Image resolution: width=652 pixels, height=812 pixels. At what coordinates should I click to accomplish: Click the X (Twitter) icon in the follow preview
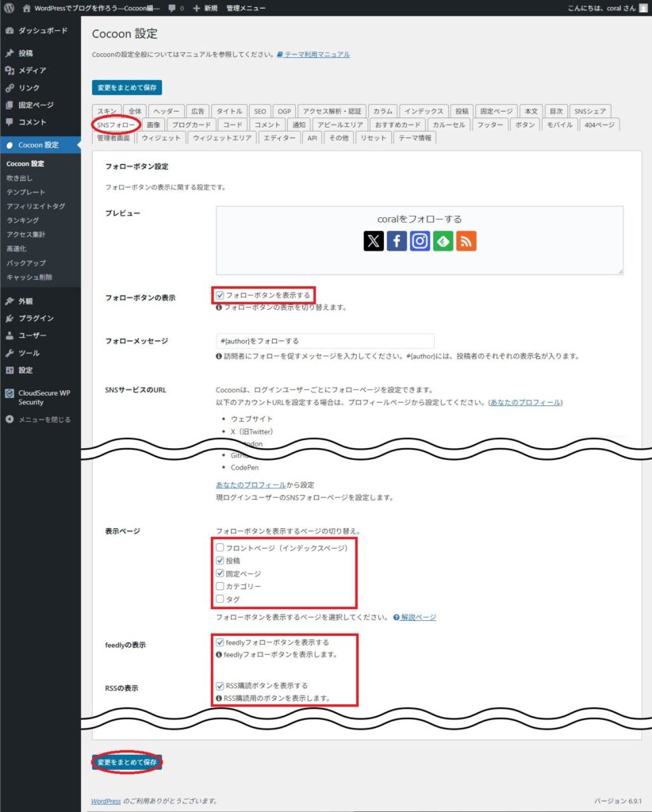point(373,240)
